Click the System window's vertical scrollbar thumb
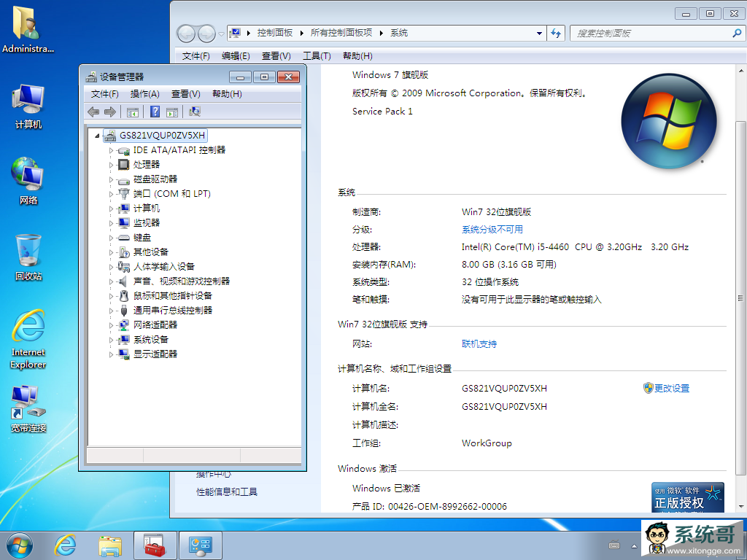The width and height of the screenshot is (747, 560). click(x=740, y=298)
